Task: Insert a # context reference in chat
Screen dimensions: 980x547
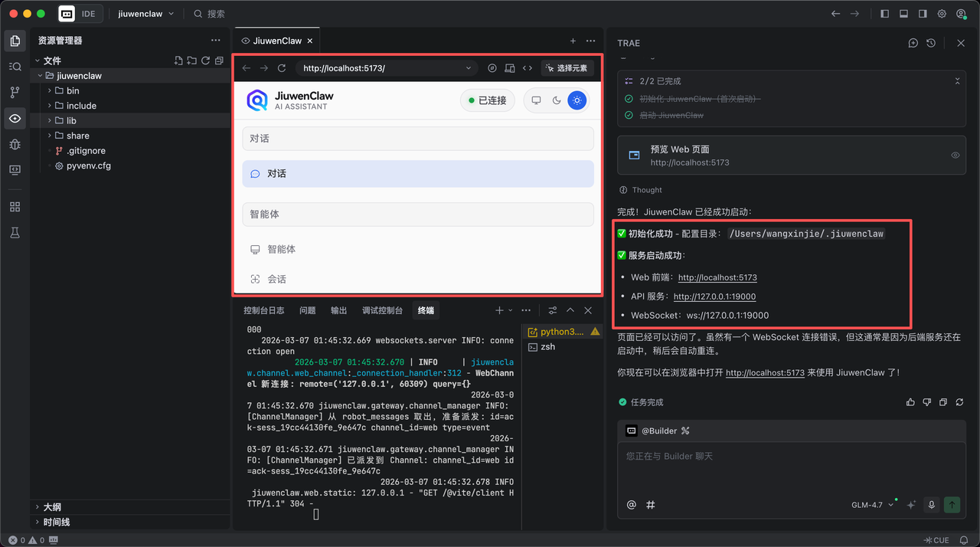Action: [x=651, y=505]
